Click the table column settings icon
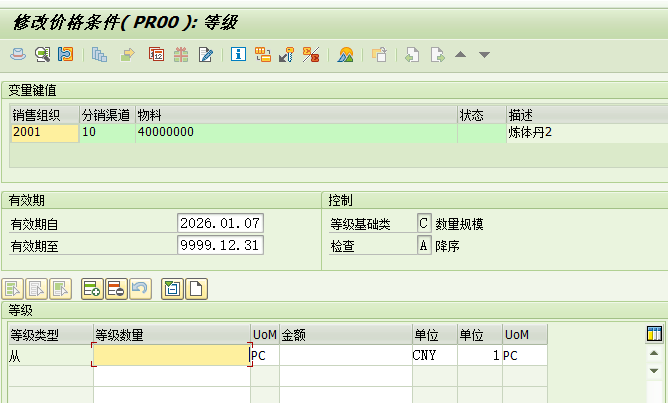 (655, 333)
